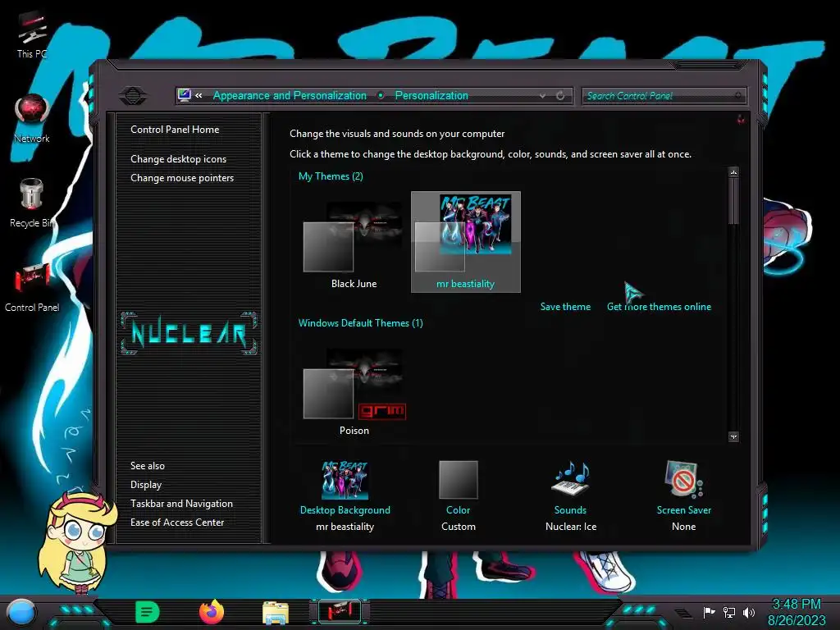Open the Sounds settings icon

(571, 478)
